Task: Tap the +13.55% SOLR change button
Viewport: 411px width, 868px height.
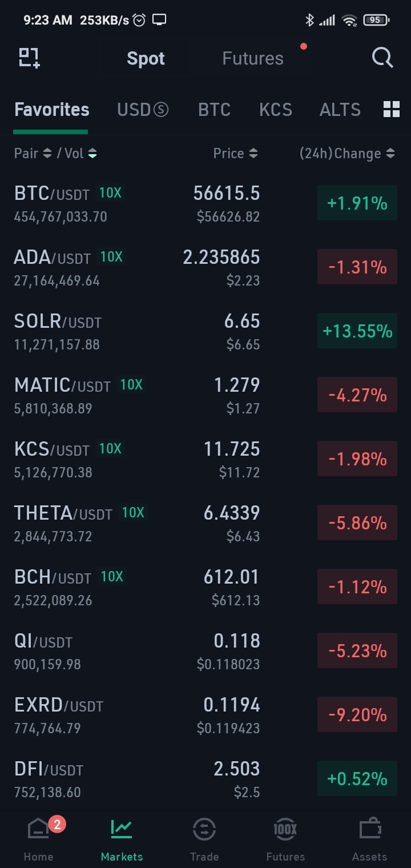Action: tap(357, 331)
